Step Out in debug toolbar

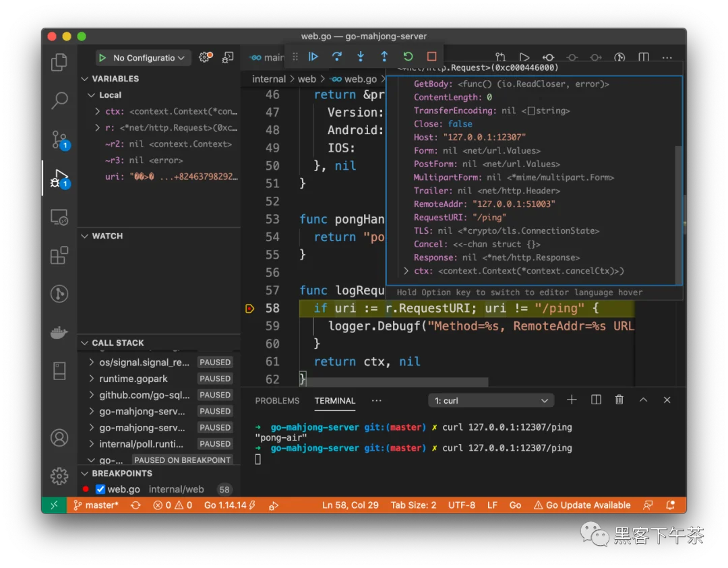click(384, 57)
